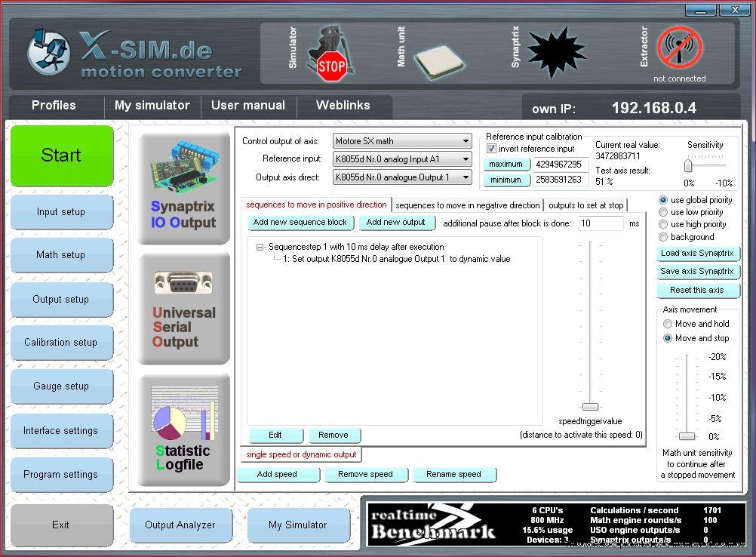Click the Math unit sensitivity slider handle
The image size is (756, 557).
[687, 436]
